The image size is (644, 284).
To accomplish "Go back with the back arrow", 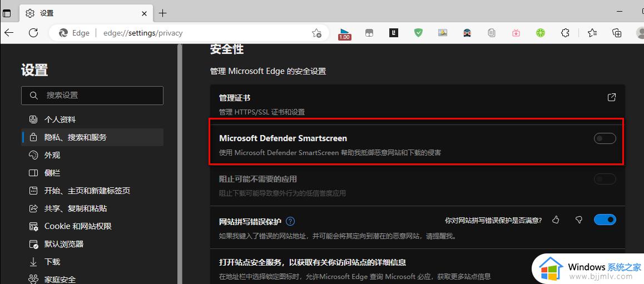I will tap(9, 33).
